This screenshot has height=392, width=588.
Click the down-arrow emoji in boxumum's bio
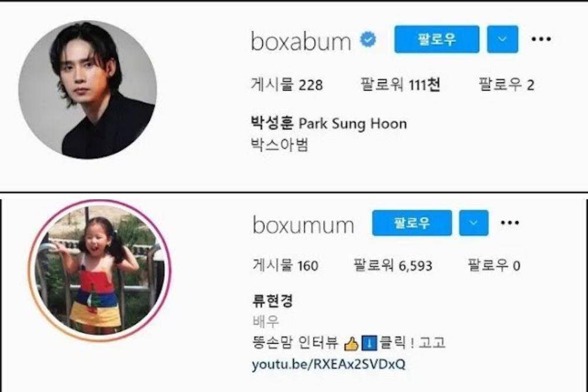369,343
